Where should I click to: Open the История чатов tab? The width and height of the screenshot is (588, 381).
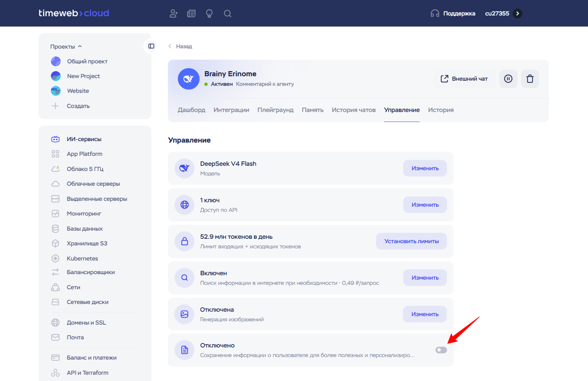(353, 110)
